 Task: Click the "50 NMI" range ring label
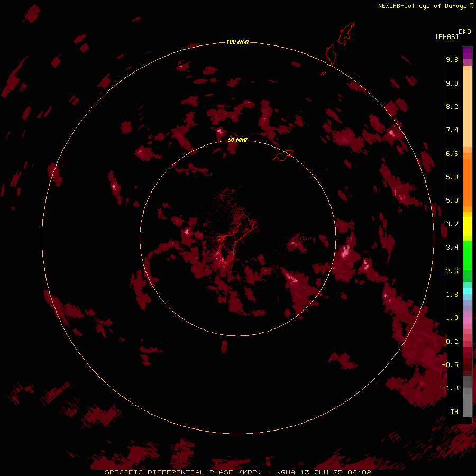click(237, 140)
